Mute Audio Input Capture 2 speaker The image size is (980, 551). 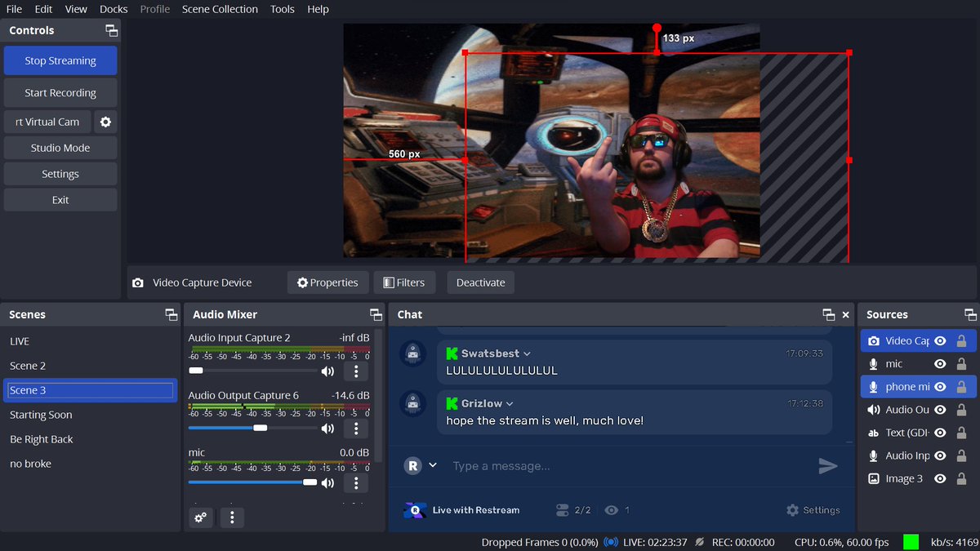327,371
